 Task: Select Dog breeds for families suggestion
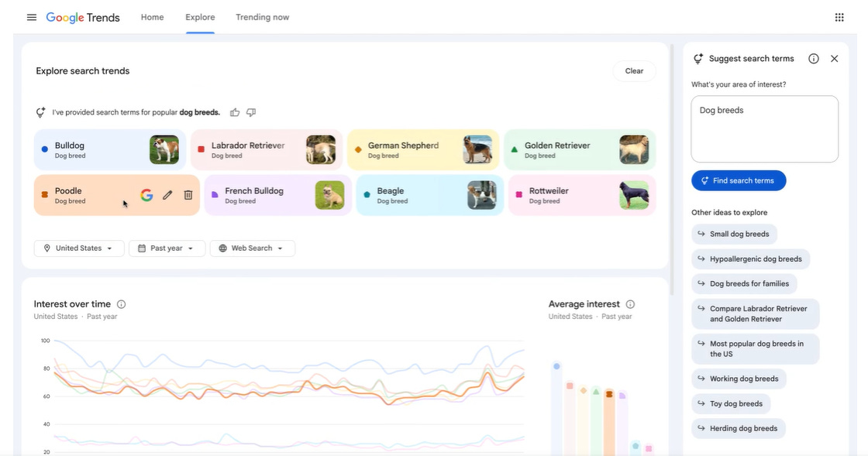[x=744, y=283]
